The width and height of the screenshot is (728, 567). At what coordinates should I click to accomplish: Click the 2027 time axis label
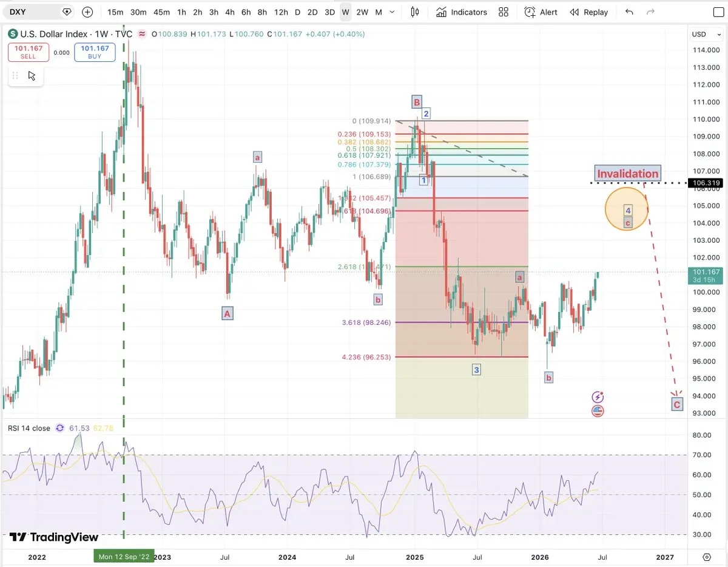[x=665, y=557]
